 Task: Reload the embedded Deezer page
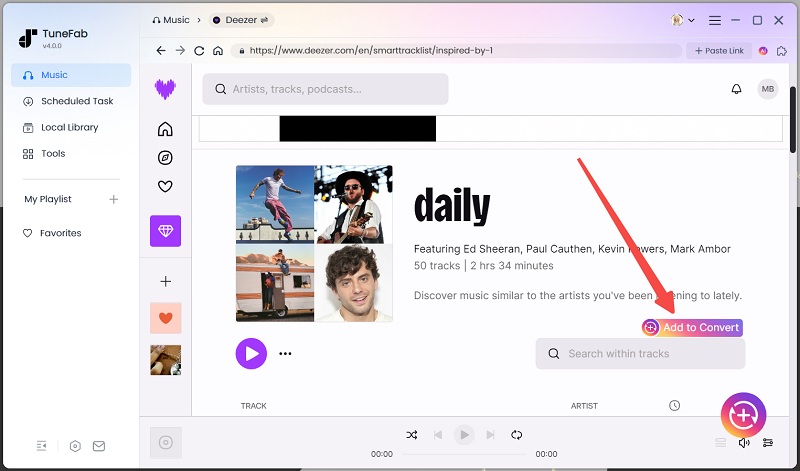coord(199,50)
